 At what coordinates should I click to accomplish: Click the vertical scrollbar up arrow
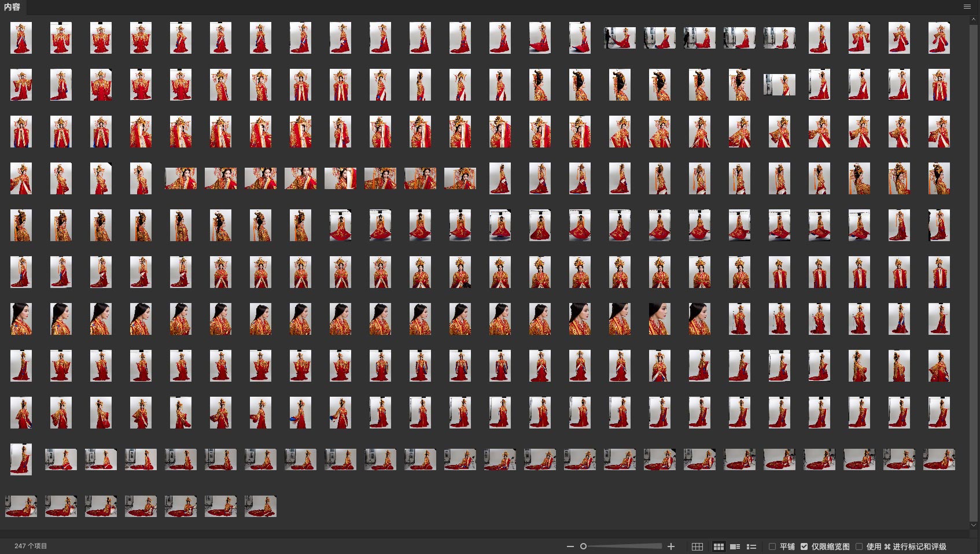click(x=973, y=19)
